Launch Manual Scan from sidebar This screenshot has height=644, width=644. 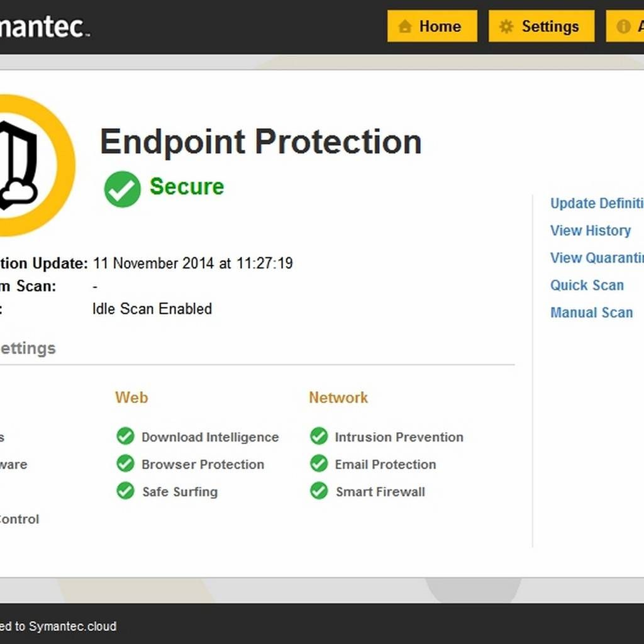[x=591, y=313]
